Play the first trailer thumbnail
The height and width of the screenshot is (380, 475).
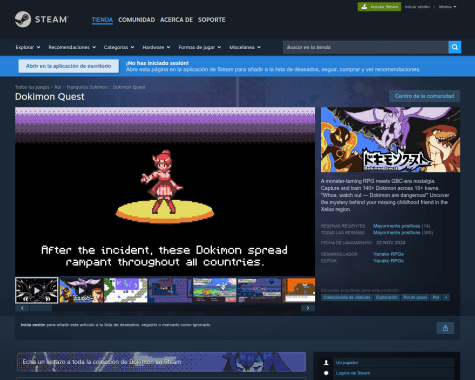[36, 290]
